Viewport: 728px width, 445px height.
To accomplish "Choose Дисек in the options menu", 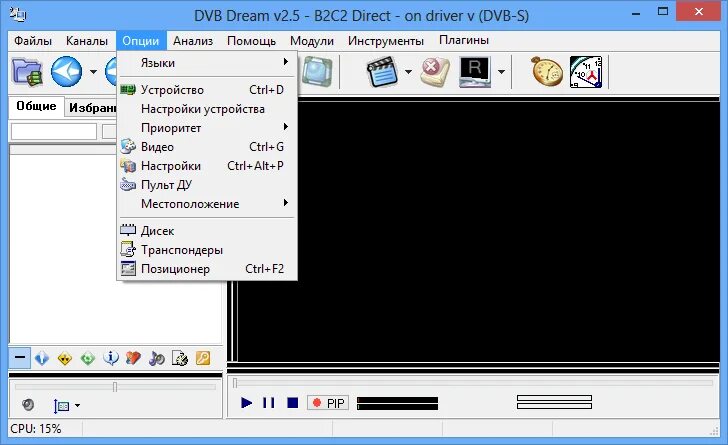I will tap(207, 231).
